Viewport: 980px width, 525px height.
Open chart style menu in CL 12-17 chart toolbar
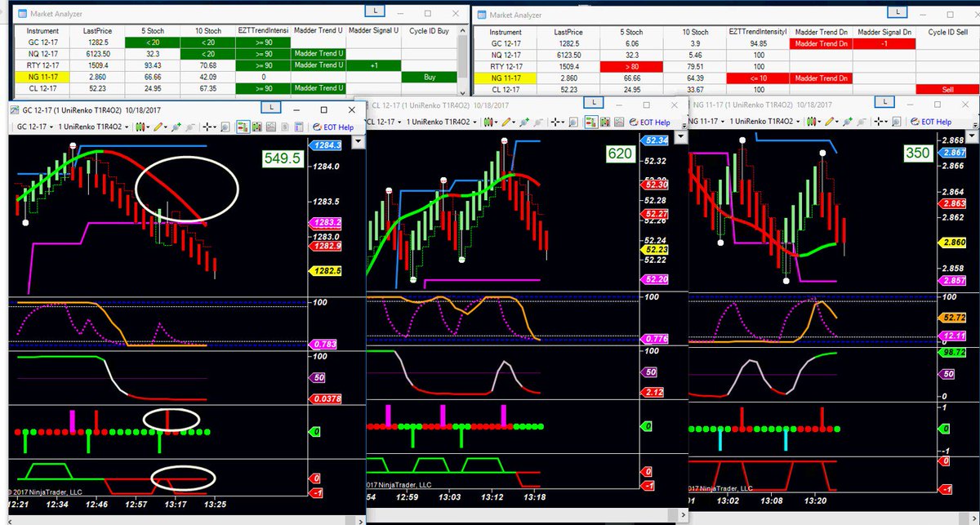click(x=489, y=122)
